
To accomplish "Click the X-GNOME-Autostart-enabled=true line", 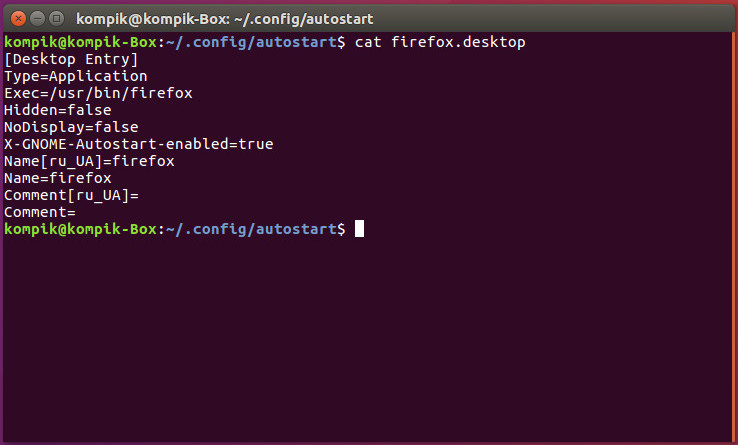I will click(139, 144).
